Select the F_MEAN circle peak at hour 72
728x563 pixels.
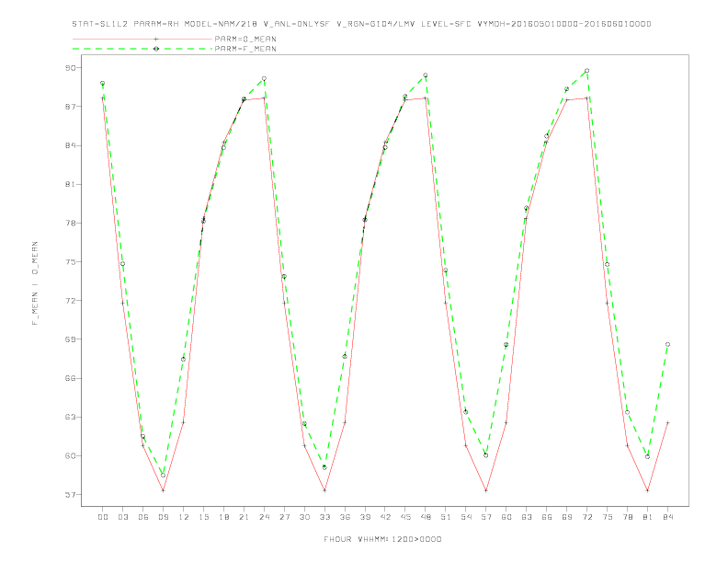pyautogui.click(x=586, y=71)
